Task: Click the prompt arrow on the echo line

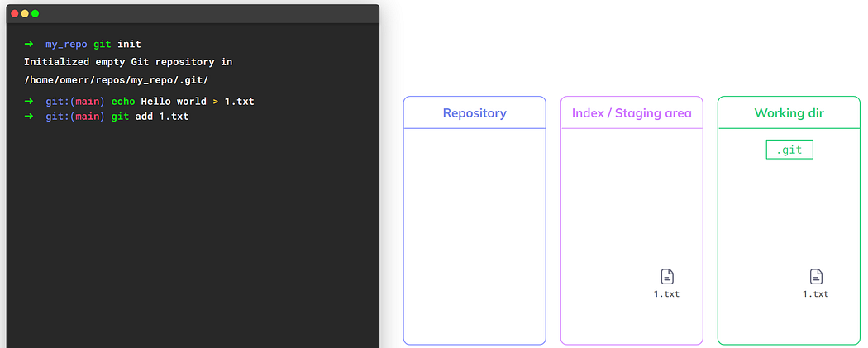Action: [x=29, y=102]
